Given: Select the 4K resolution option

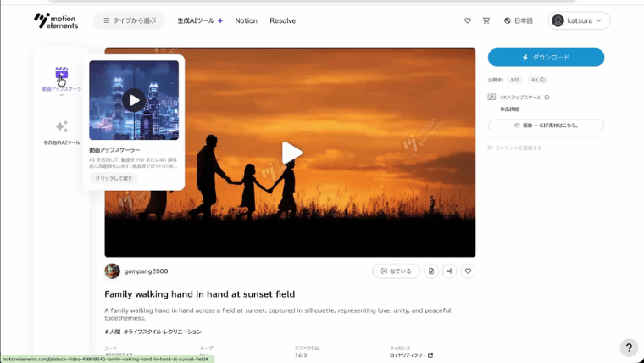Looking at the screenshot, I should (537, 80).
